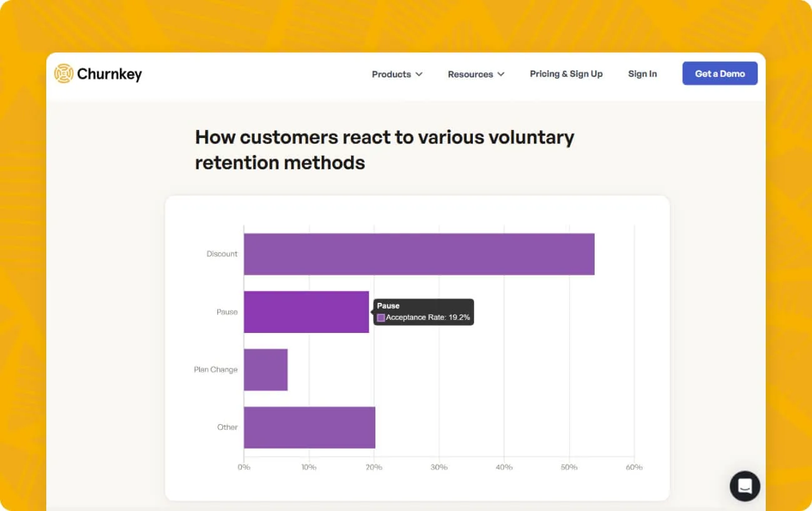The height and width of the screenshot is (511, 812).
Task: Click the Plan Change axis label
Action: 215,370
